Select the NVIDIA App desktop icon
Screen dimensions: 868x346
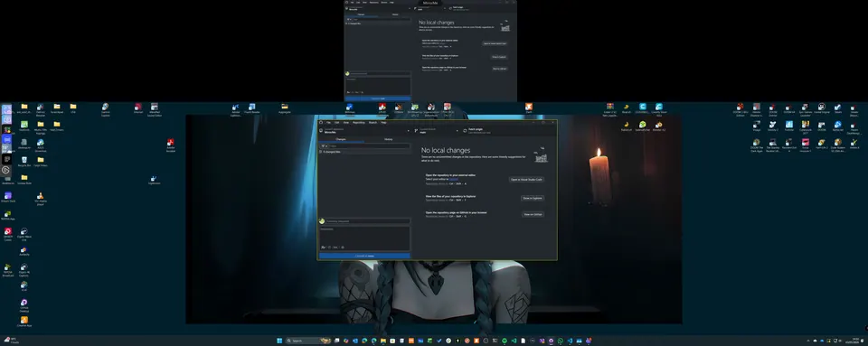[8, 216]
